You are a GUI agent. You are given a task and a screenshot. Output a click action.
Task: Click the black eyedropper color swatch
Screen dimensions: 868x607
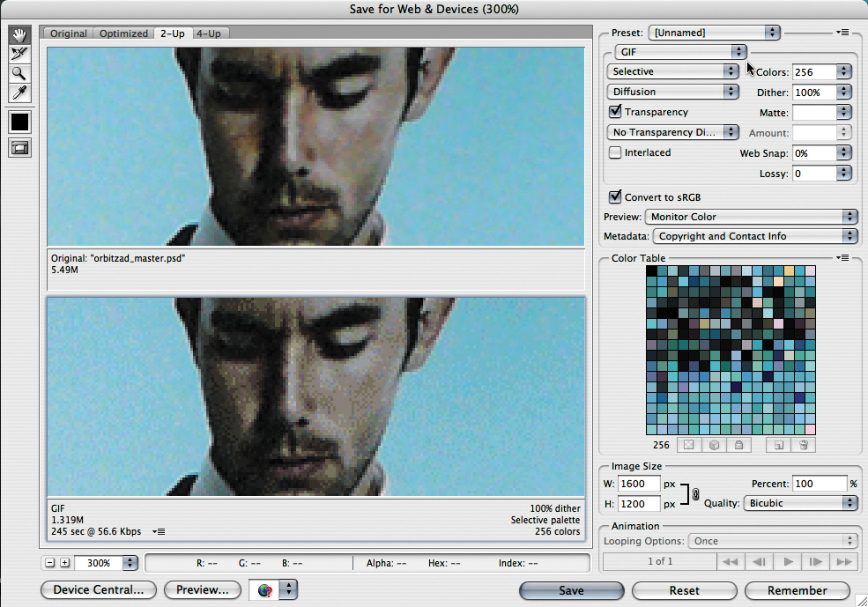[19, 122]
